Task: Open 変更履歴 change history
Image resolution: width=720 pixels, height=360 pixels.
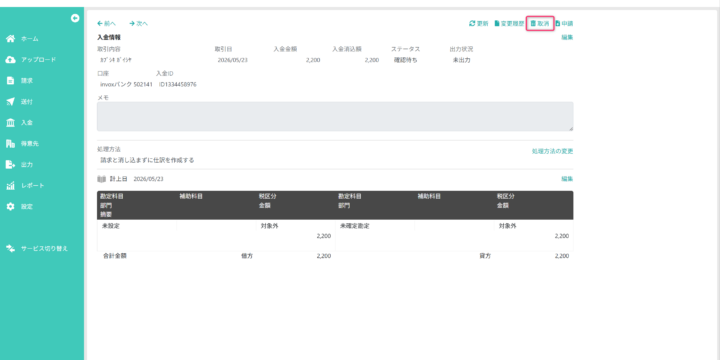Action: (x=509, y=23)
